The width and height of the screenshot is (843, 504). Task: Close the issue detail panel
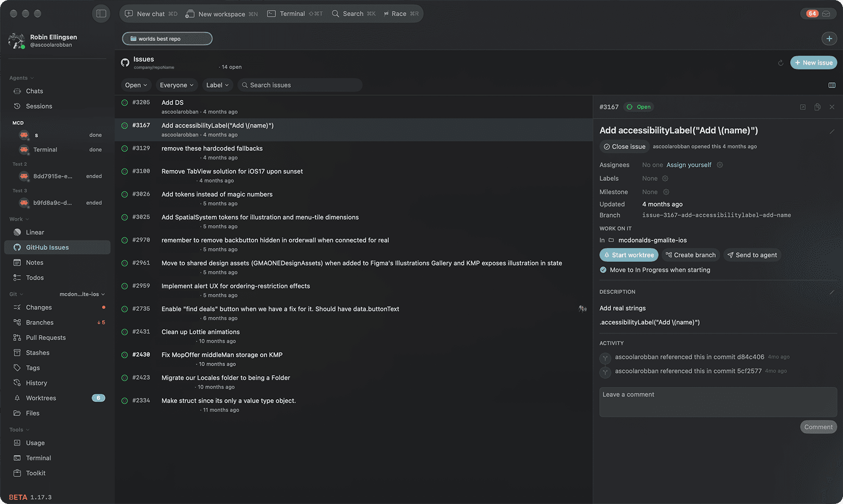tap(832, 107)
